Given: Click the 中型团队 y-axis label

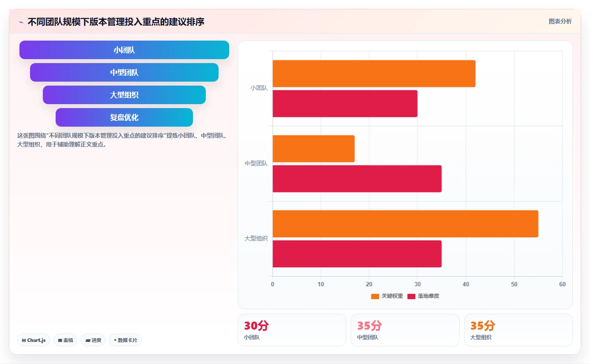Looking at the screenshot, I should (x=256, y=163).
